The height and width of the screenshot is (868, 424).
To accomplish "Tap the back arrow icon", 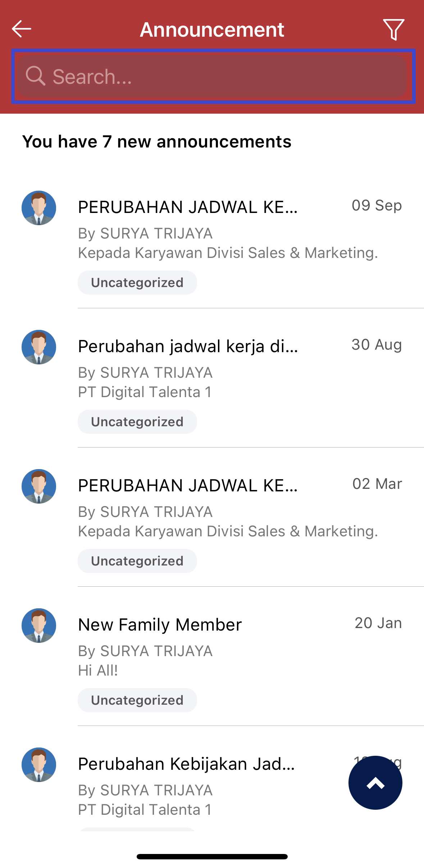I will pos(22,29).
